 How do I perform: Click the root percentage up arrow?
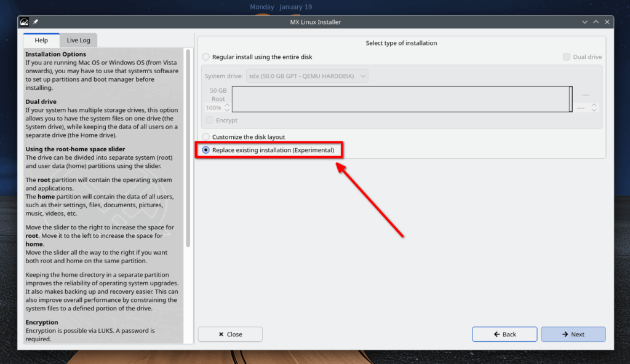click(x=227, y=105)
